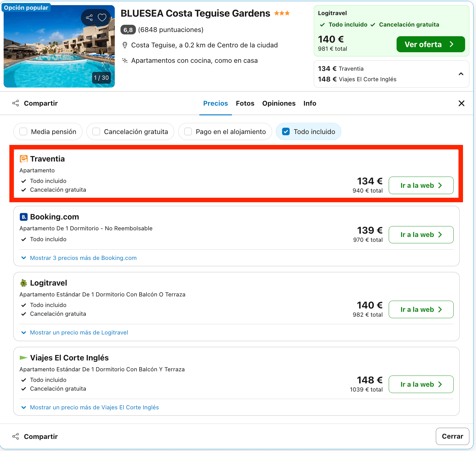Image resolution: width=476 pixels, height=451 pixels.
Task: Click the top Compartir link
Action: (41, 103)
